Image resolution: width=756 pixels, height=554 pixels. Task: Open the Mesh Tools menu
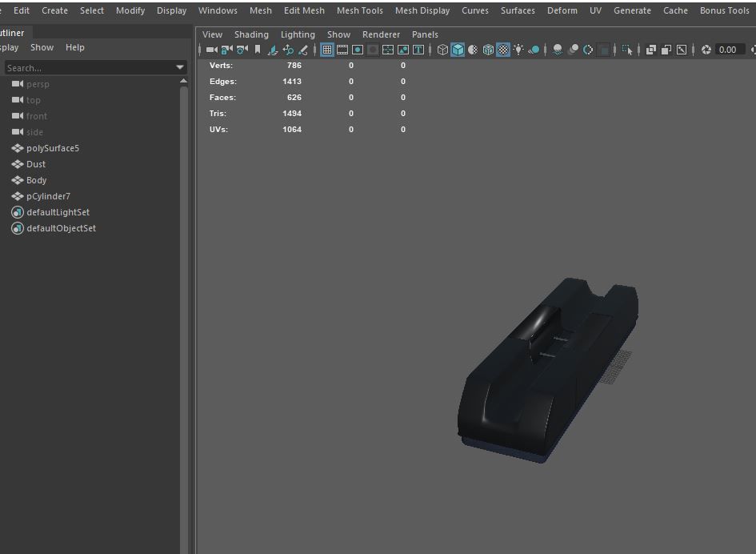click(x=360, y=10)
